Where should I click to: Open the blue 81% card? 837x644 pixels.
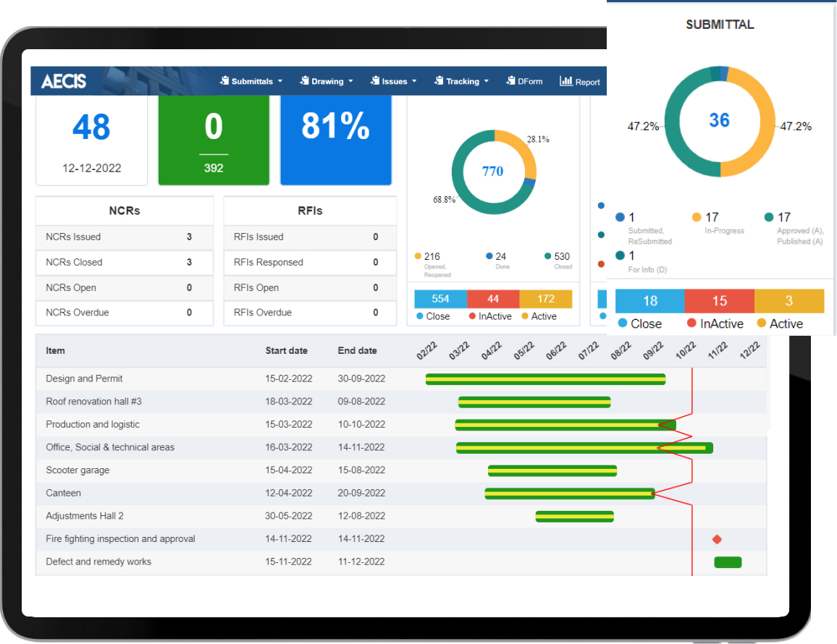coord(336,140)
